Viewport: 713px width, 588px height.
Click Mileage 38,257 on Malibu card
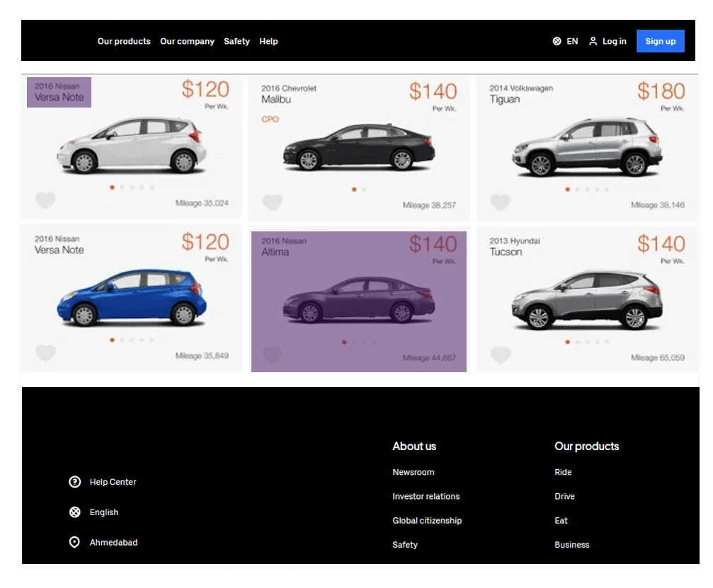(429, 205)
